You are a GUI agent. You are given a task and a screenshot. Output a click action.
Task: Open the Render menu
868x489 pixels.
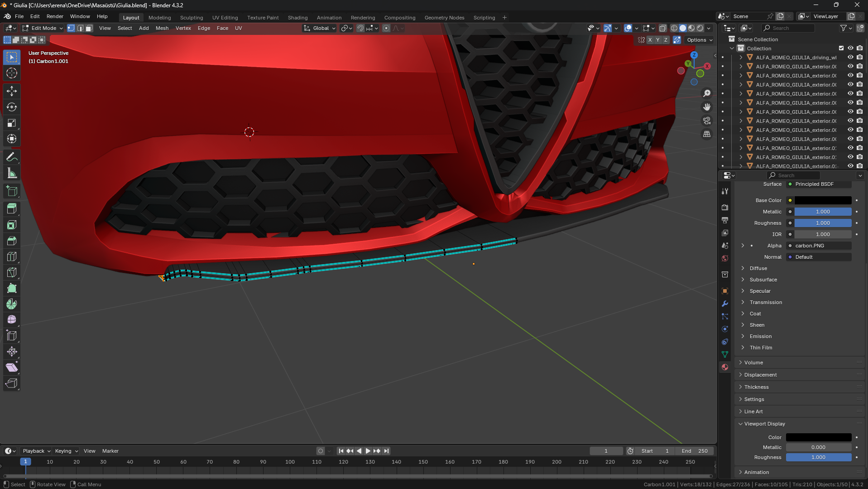[55, 16]
